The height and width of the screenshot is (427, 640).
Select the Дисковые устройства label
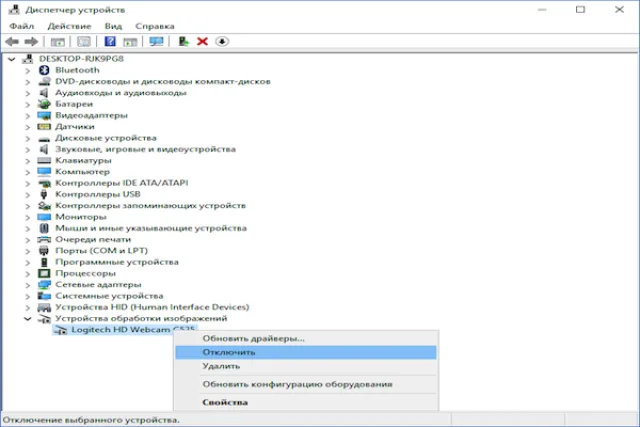(106, 138)
